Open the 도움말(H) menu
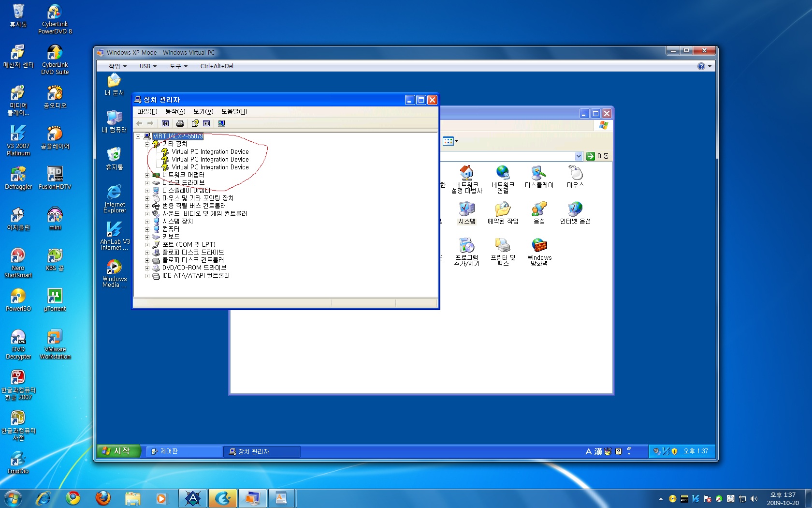This screenshot has width=812, height=508. (234, 111)
